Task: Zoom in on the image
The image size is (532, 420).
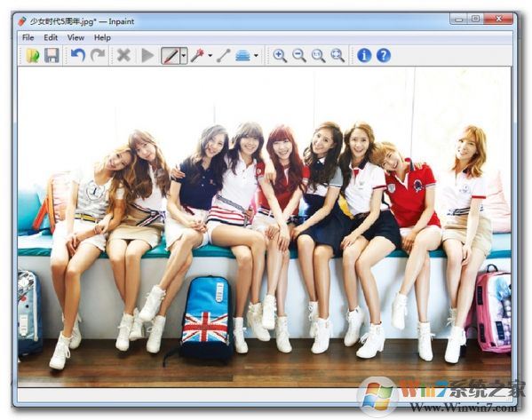Action: (x=280, y=55)
